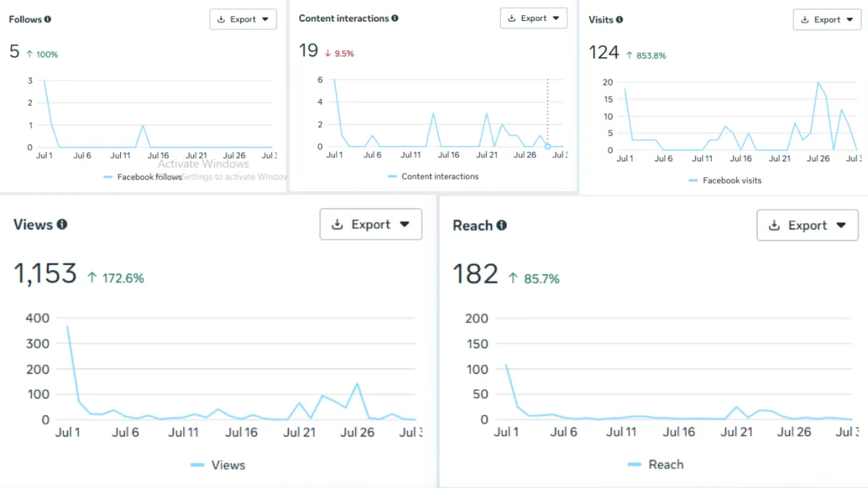Open the info icon next to Reach

(x=501, y=225)
